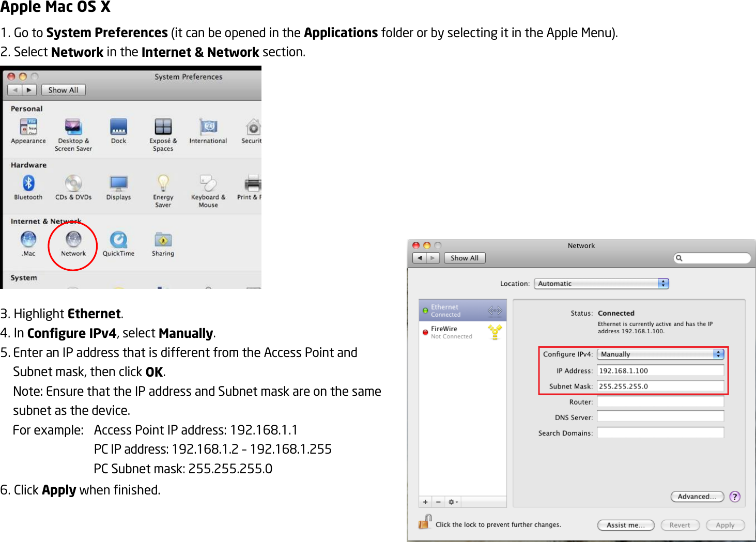Open Desktop & Screen Saver preferences
This screenshot has width=756, height=542.
pyautogui.click(x=73, y=127)
